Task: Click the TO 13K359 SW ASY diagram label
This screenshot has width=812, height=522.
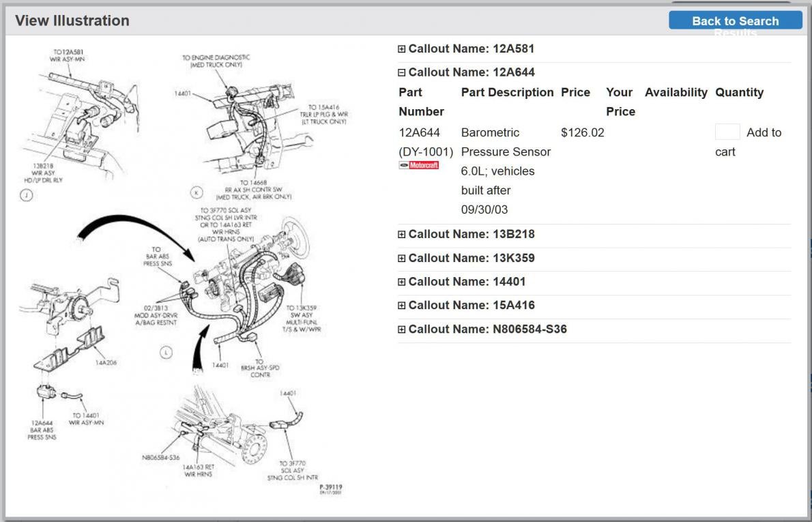Action: click(x=302, y=319)
